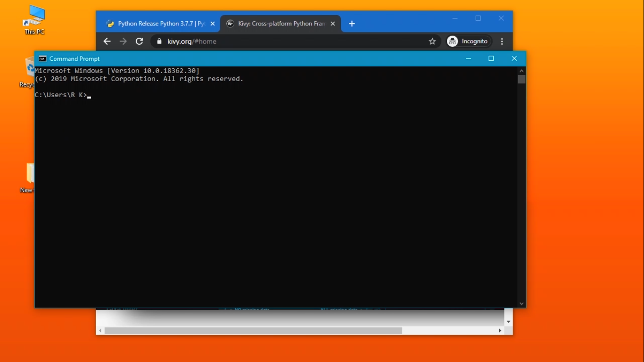644x362 pixels.
Task: Close the Python Release tab
Action: (212, 23)
